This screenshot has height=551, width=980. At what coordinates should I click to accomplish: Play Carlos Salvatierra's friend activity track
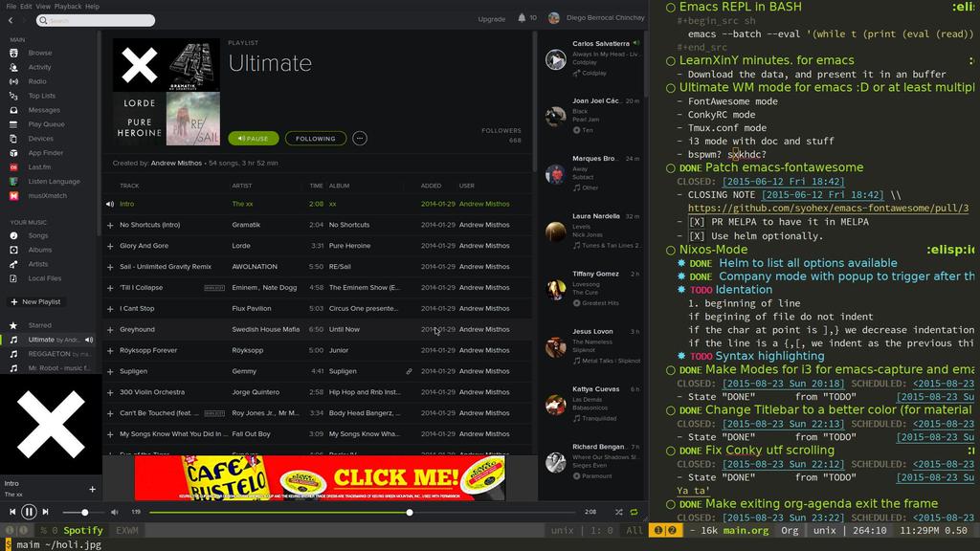[x=556, y=60]
